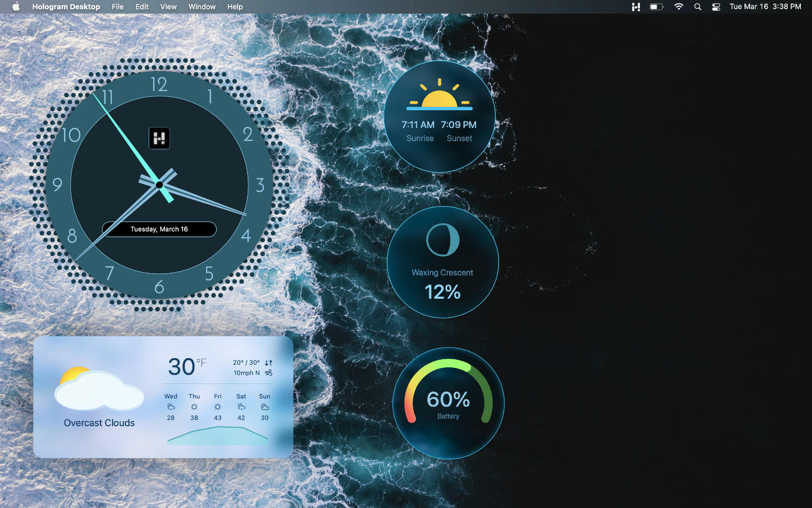Open the Edit menu
This screenshot has height=508, width=812.
[142, 7]
